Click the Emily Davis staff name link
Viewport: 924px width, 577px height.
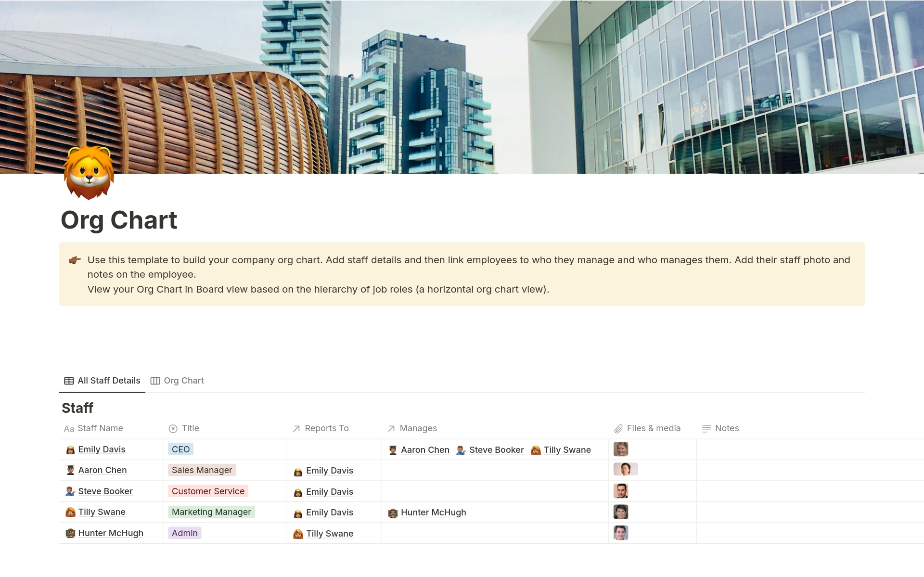tap(102, 449)
